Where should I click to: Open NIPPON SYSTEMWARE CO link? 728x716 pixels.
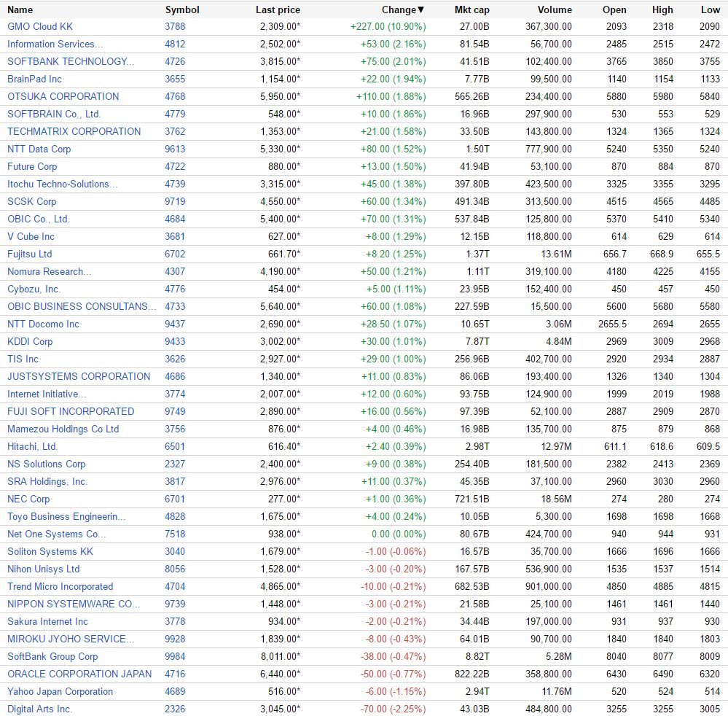coord(74,604)
